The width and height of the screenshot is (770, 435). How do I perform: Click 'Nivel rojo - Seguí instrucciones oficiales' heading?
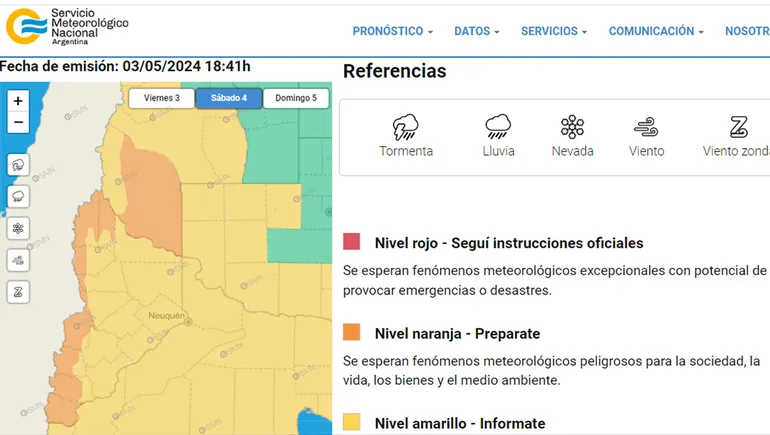pos(509,243)
